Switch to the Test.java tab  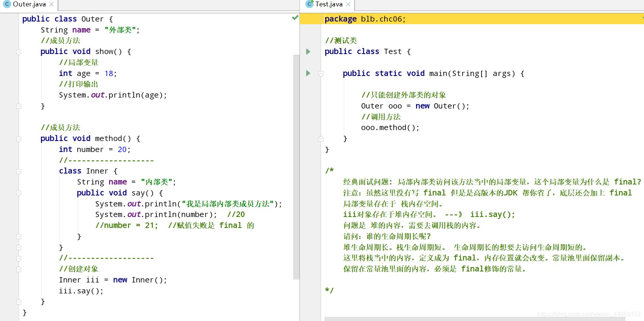point(329,5)
